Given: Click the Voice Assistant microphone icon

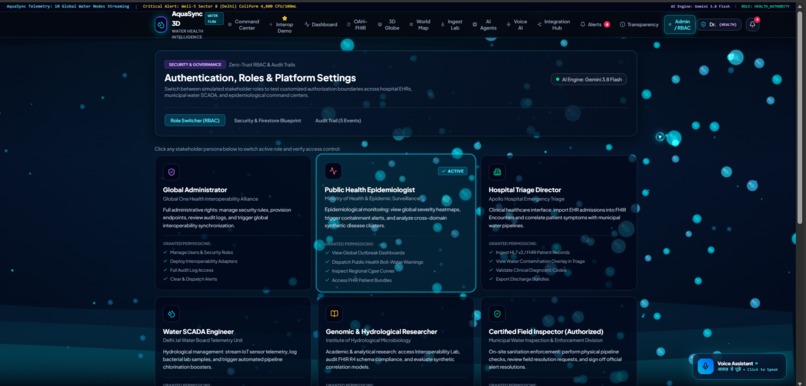Looking at the screenshot, I should pos(705,366).
